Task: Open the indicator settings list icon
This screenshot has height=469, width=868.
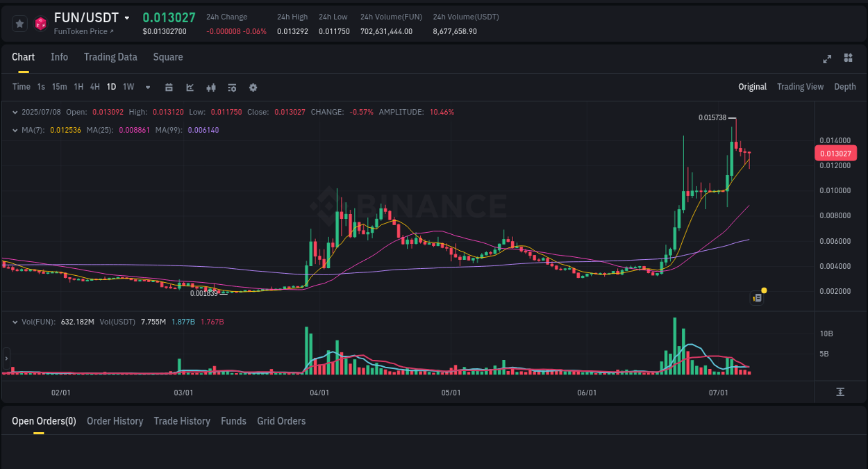Action: click(x=231, y=87)
